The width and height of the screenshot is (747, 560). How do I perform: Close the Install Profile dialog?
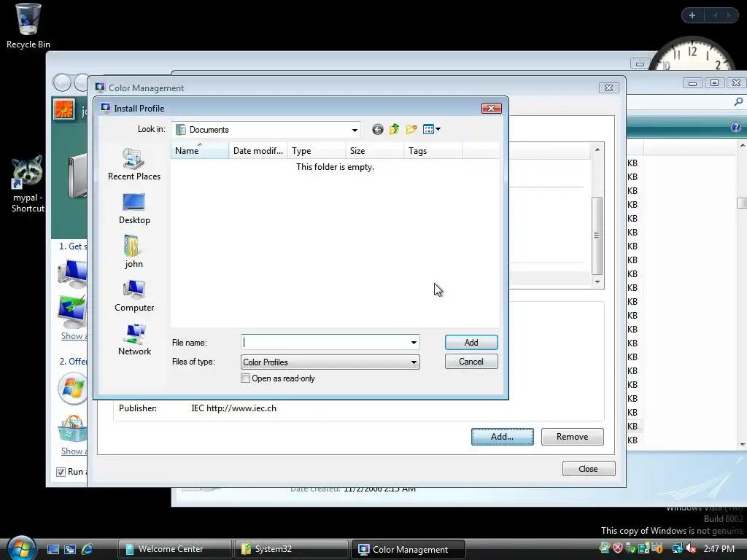pos(491,109)
